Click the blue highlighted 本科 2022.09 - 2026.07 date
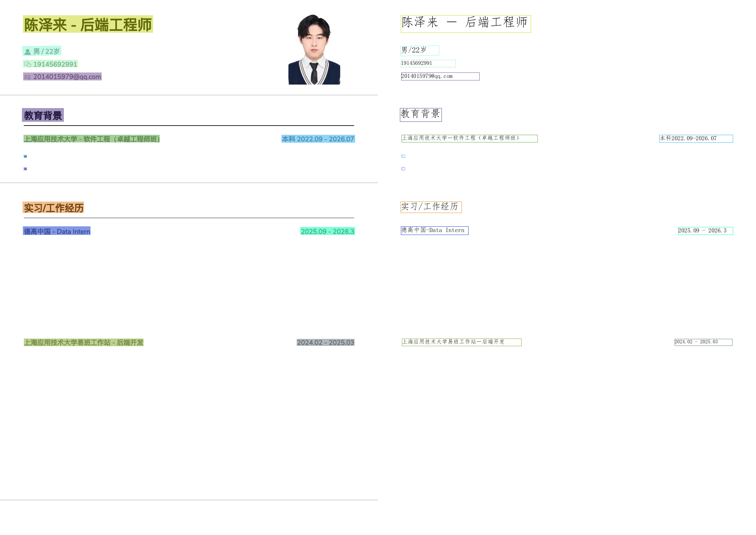Viewport: 756px width, 535px height. (318, 139)
